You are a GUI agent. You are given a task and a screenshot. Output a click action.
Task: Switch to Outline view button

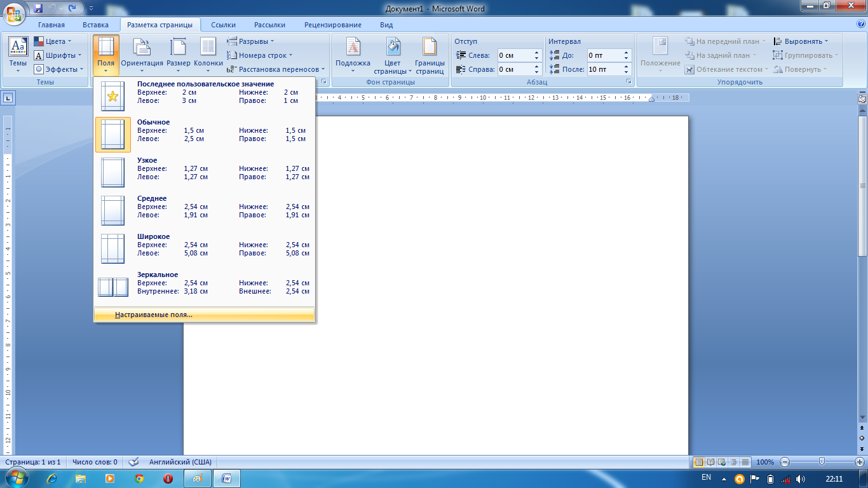click(x=733, y=462)
